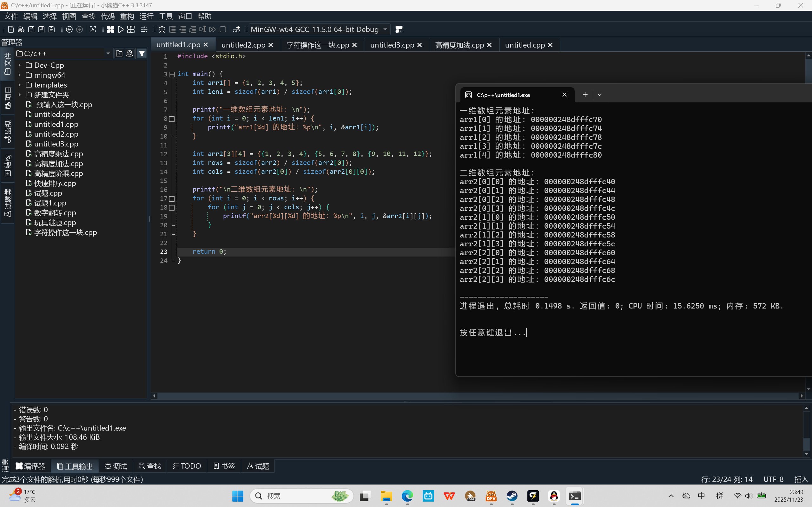The image size is (812, 507).
Task: Open the 运行 menu
Action: [x=146, y=16]
